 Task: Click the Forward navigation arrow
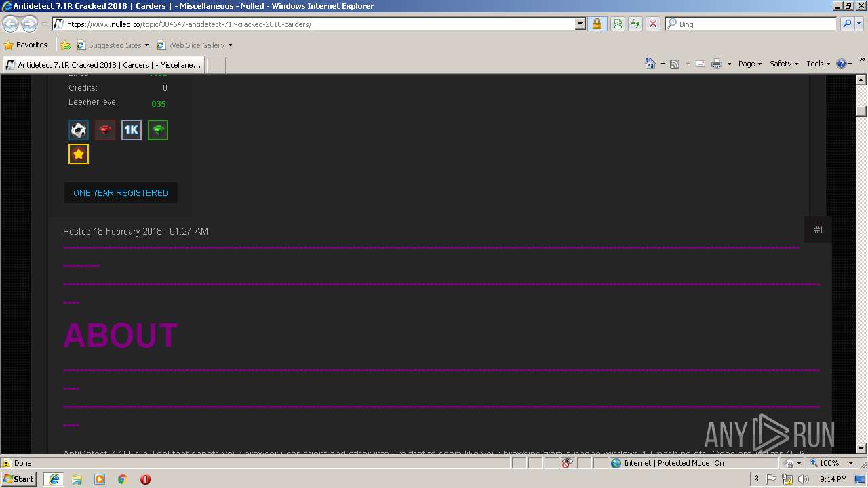[29, 24]
